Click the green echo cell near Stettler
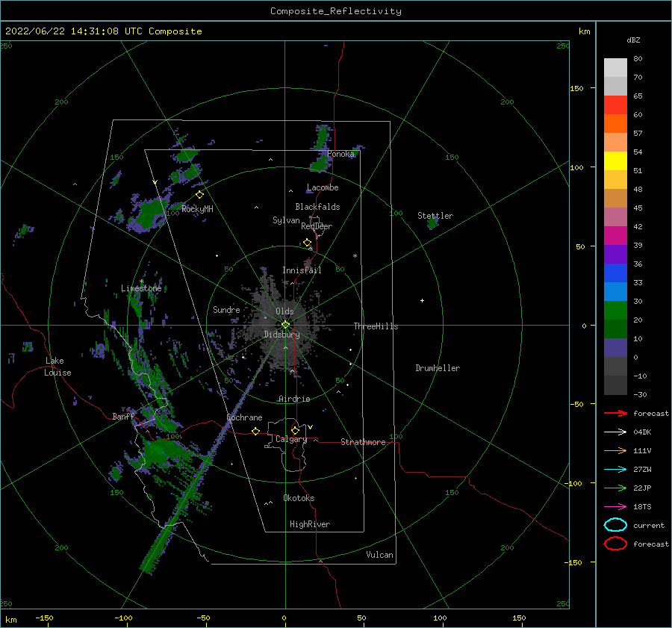Viewport: 672px width, 628px height. coord(432,223)
